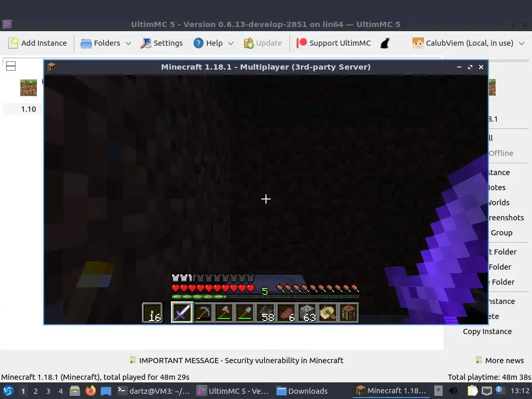Select the eighth hotbar slot tan item
The height and width of the screenshot is (399, 532).
pyautogui.click(x=328, y=312)
